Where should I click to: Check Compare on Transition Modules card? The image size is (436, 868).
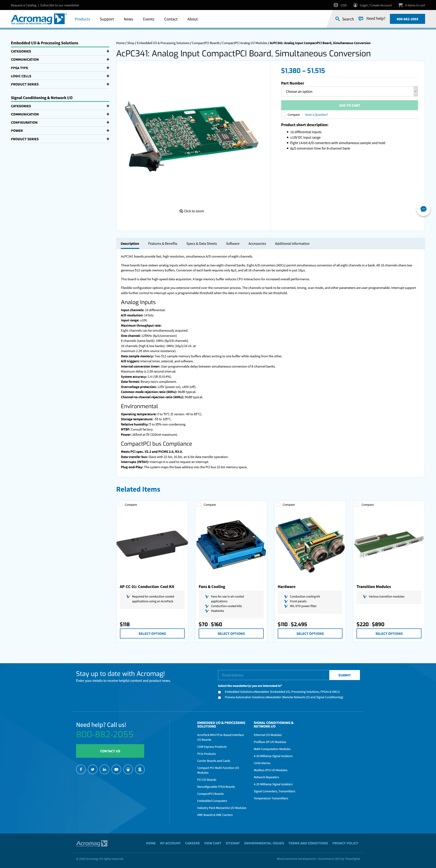coord(357,505)
